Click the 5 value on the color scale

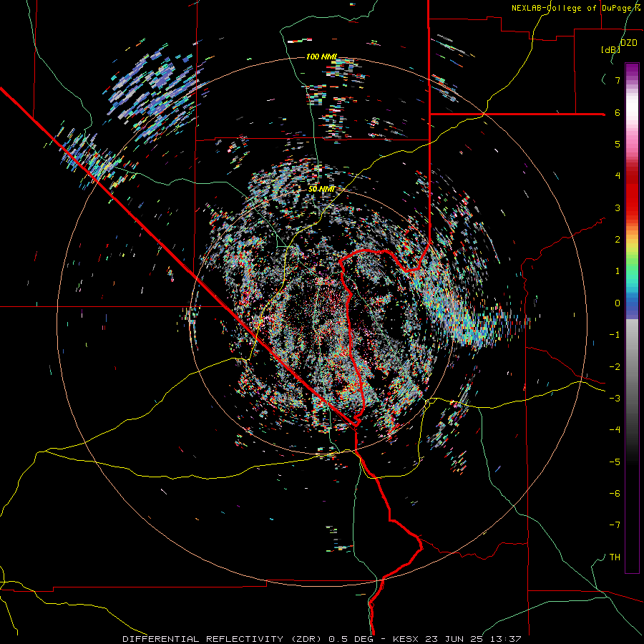coord(618,144)
